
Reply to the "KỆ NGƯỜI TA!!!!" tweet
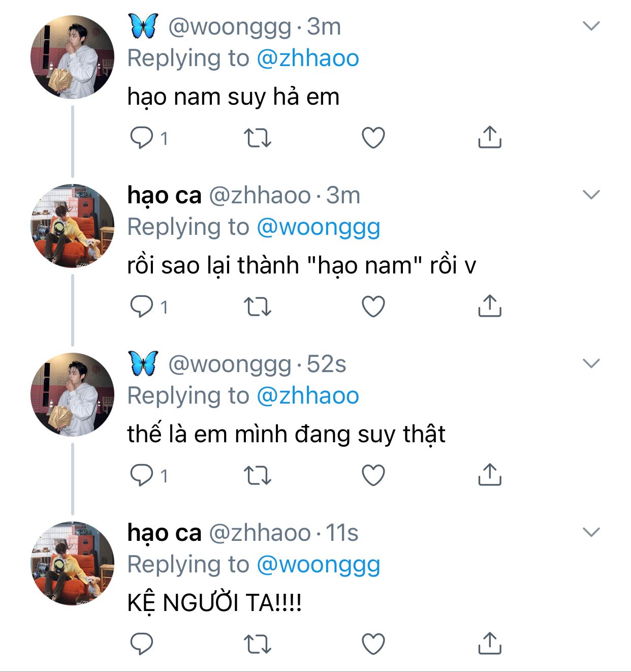click(x=142, y=644)
